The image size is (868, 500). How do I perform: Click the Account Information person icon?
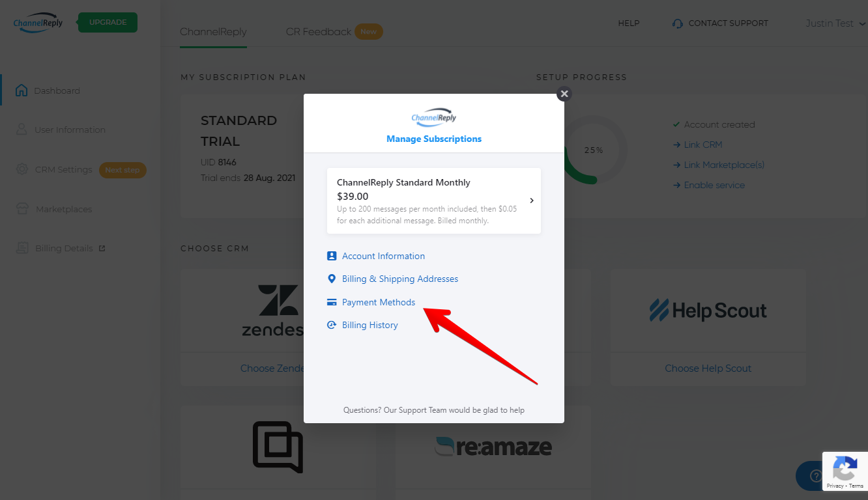click(x=332, y=256)
